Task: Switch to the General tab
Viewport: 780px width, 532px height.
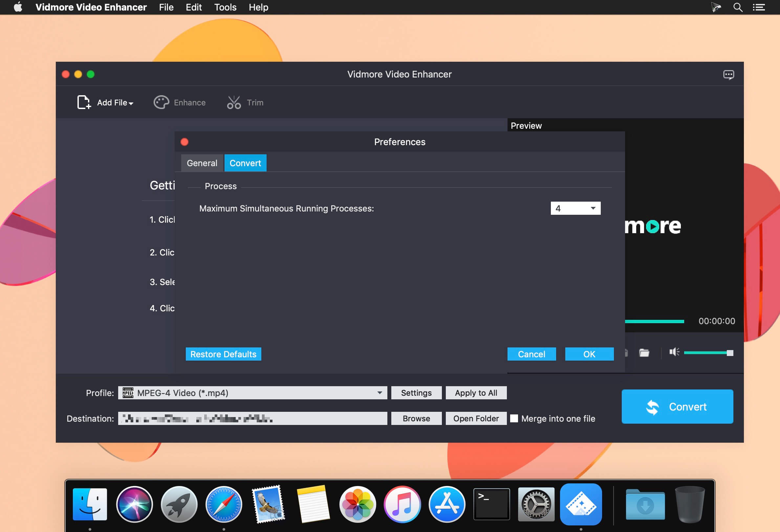Action: click(201, 163)
